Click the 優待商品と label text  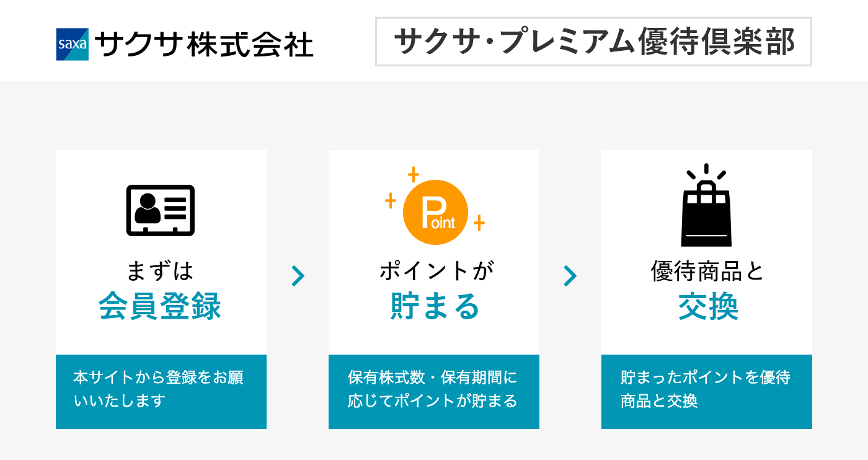[x=707, y=271]
